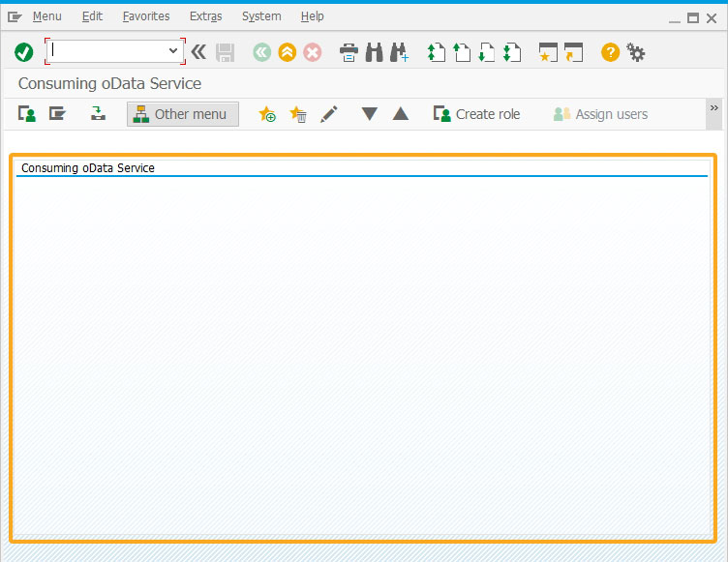Viewport: 728px width, 562px height.
Task: Click the SAP Business Workplace icon
Action: [98, 114]
